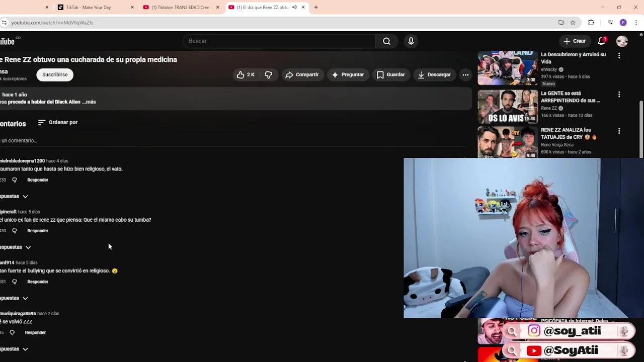Reply to the 'bien religioso, el vato' comment
Viewport: 644px width, 362px height.
[38, 180]
